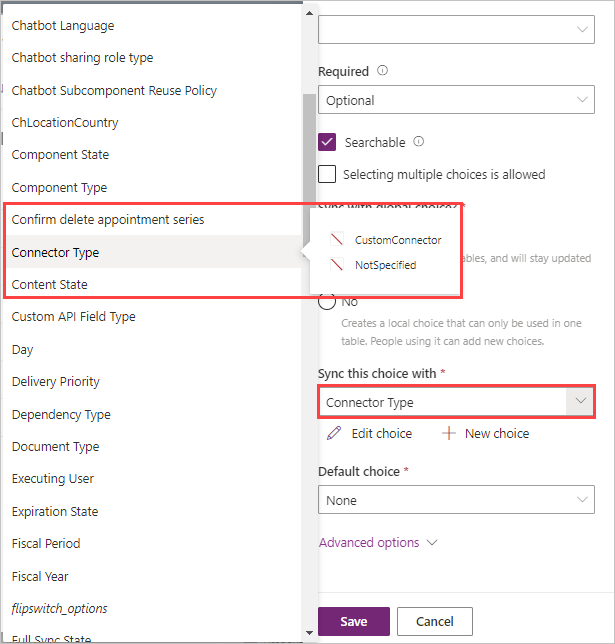Enable selecting multiple choices checkbox
The height and width of the screenshot is (644, 615).
[327, 174]
